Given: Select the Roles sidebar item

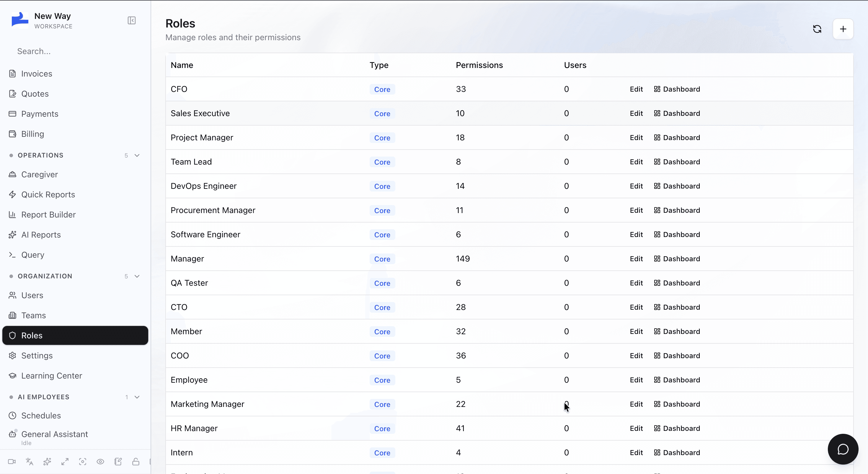Looking at the screenshot, I should [x=75, y=335].
